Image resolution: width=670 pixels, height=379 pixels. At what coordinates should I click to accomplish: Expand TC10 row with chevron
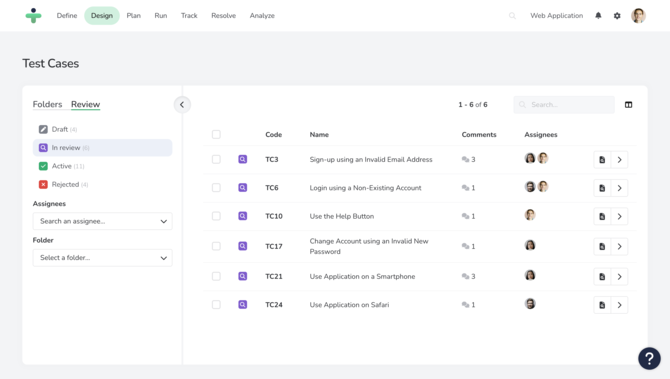tap(619, 217)
